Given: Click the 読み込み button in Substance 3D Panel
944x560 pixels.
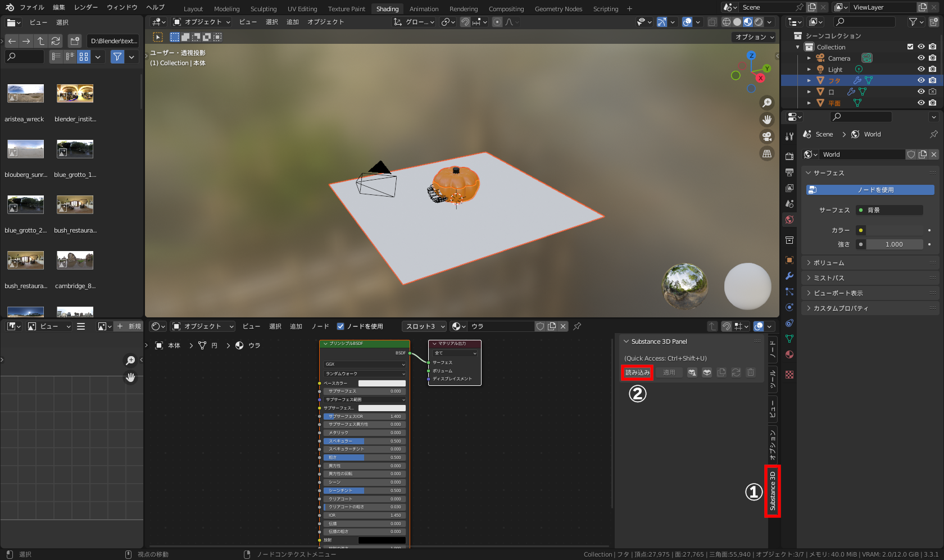Looking at the screenshot, I should [637, 372].
